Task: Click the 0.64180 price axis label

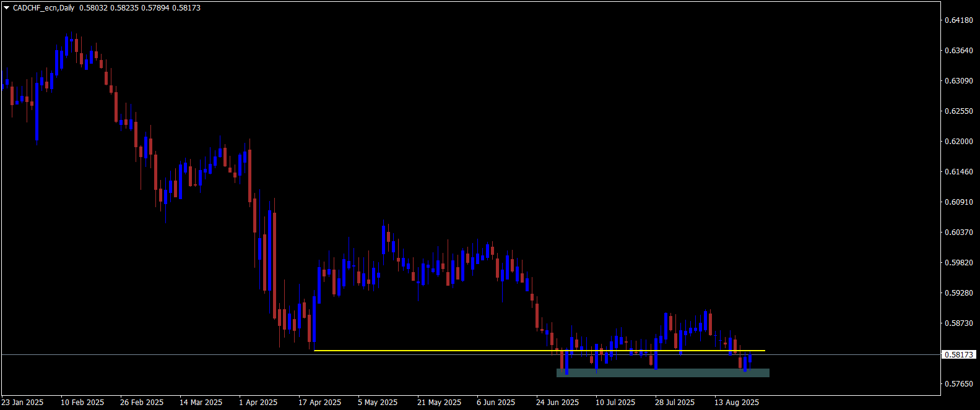Action: [958, 20]
